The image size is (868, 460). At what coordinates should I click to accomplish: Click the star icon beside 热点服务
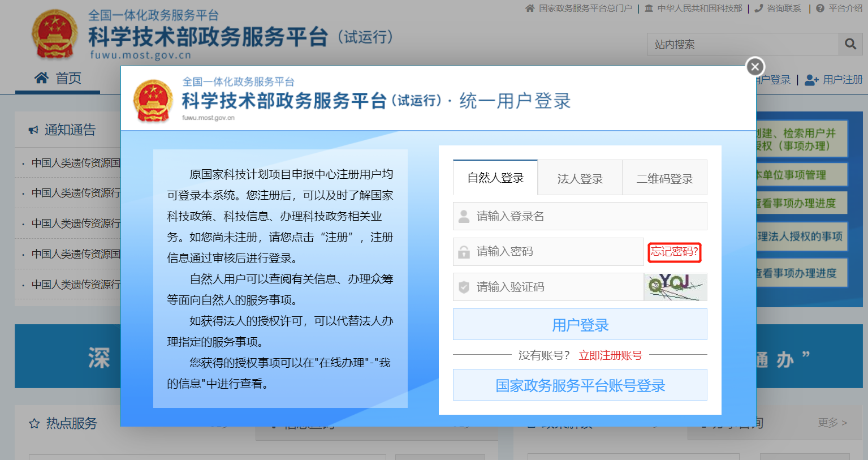(34, 423)
